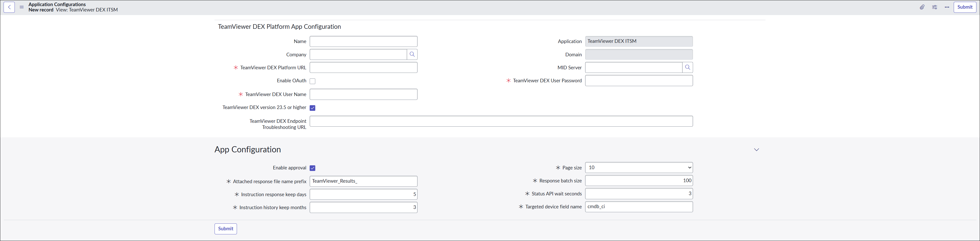Screen dimensions: 980x241
Task: Open the personalize form settings icon
Action: 935,7
